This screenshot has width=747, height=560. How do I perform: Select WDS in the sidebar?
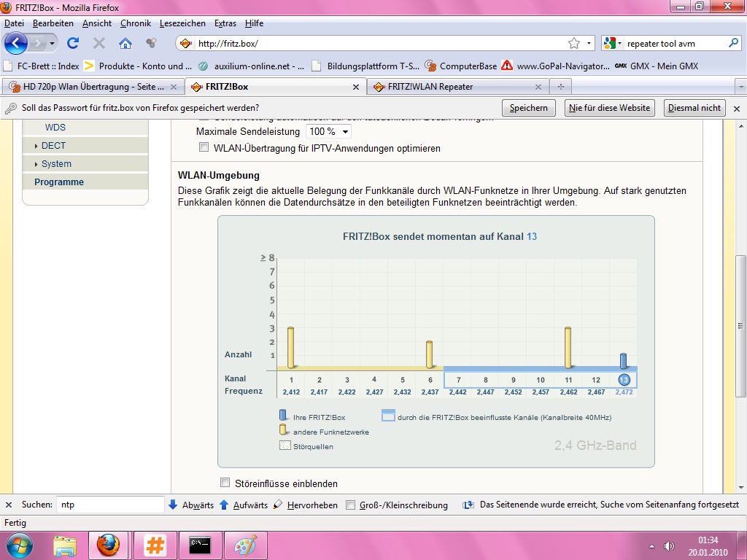(55, 128)
